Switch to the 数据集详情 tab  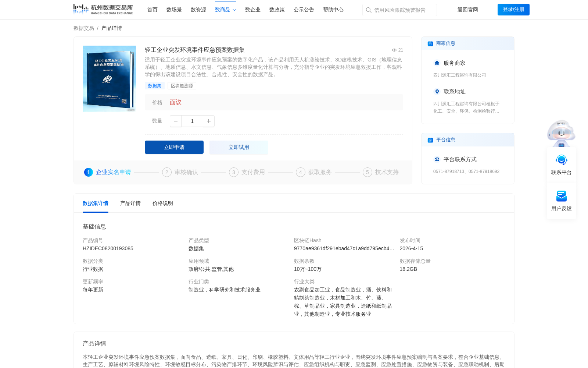coord(96,203)
